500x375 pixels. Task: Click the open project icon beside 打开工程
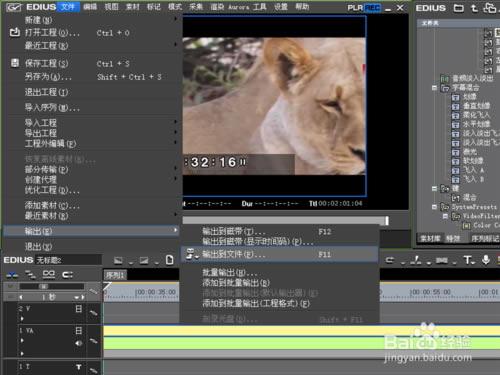click(x=15, y=32)
